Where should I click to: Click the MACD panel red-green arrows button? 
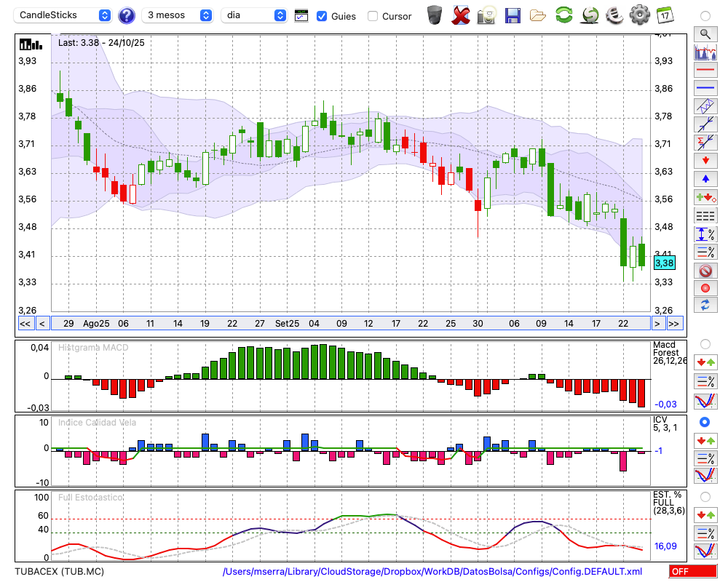[x=705, y=362]
